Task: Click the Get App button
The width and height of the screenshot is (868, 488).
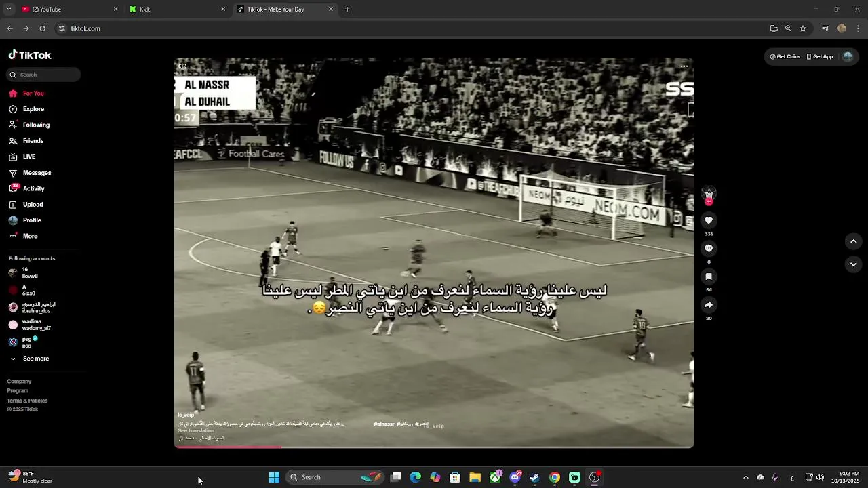Action: tap(819, 57)
